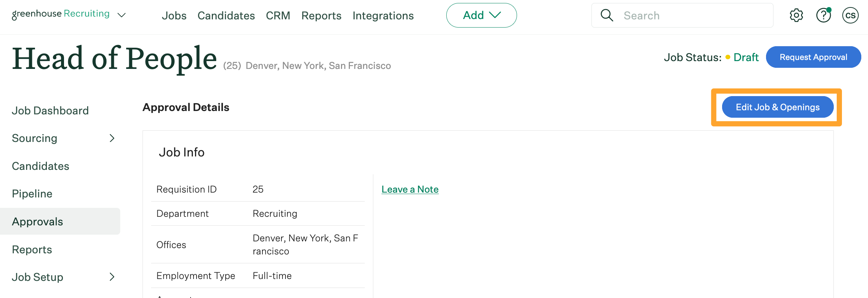Open the help question mark icon
Screen dimensions: 868x298
point(823,15)
